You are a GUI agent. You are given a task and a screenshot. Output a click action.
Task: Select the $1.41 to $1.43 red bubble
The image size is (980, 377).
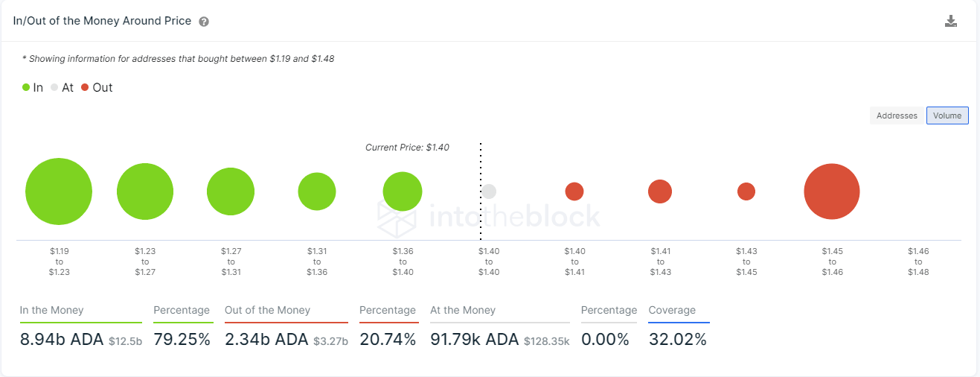tap(660, 191)
